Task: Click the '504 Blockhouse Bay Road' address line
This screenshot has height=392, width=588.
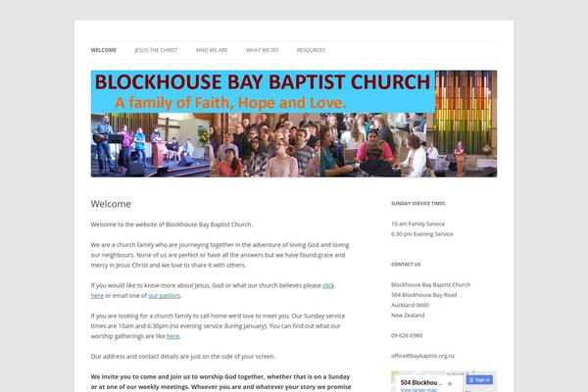Action: coord(423,295)
